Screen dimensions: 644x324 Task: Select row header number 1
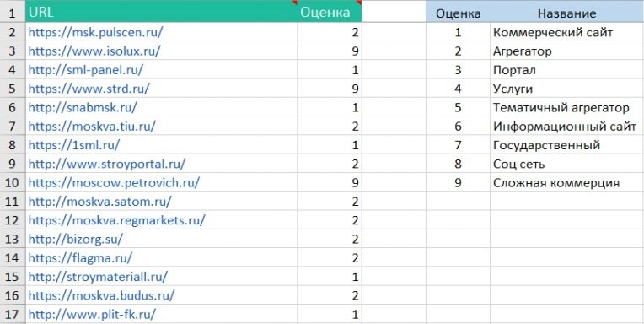13,13
